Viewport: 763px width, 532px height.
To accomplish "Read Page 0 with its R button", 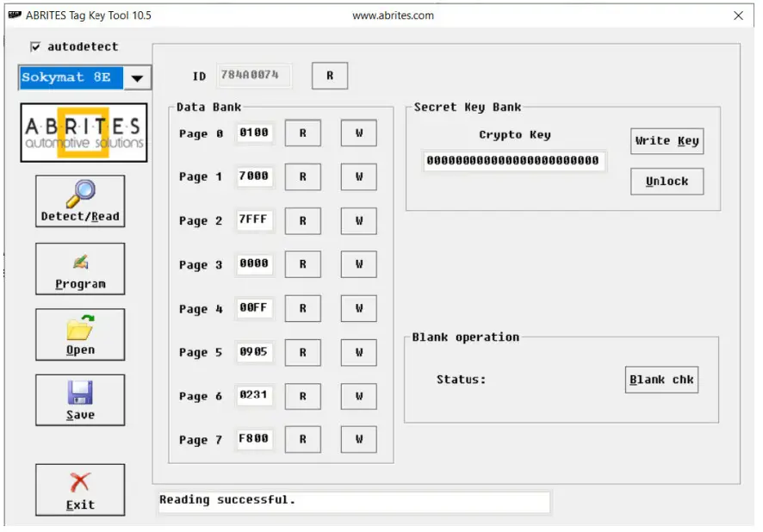I will [302, 133].
